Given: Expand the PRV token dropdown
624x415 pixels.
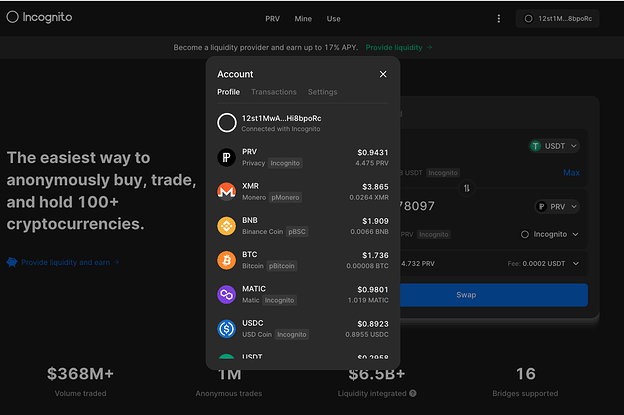Looking at the screenshot, I should click(x=558, y=207).
